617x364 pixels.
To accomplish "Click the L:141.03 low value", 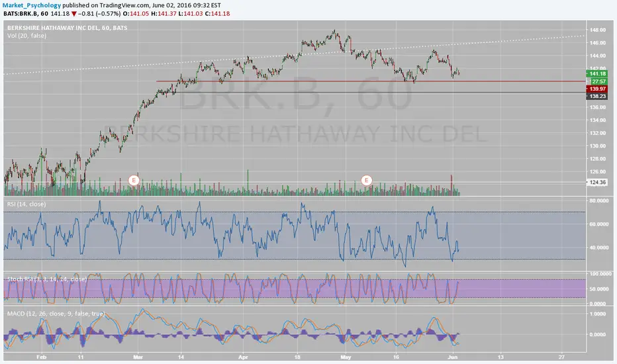I will [191, 14].
